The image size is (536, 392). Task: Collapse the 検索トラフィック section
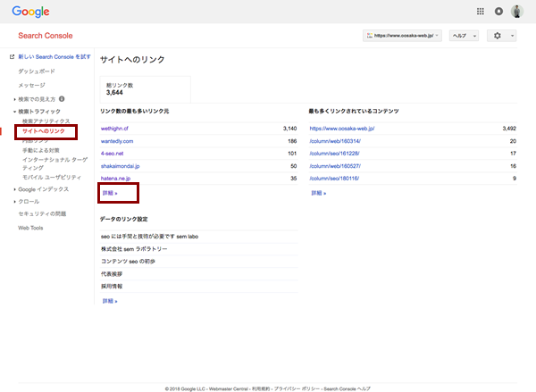click(15, 112)
